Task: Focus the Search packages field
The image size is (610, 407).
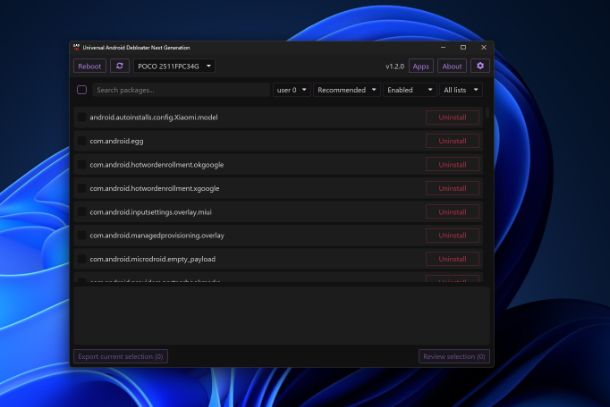Action: coord(181,90)
